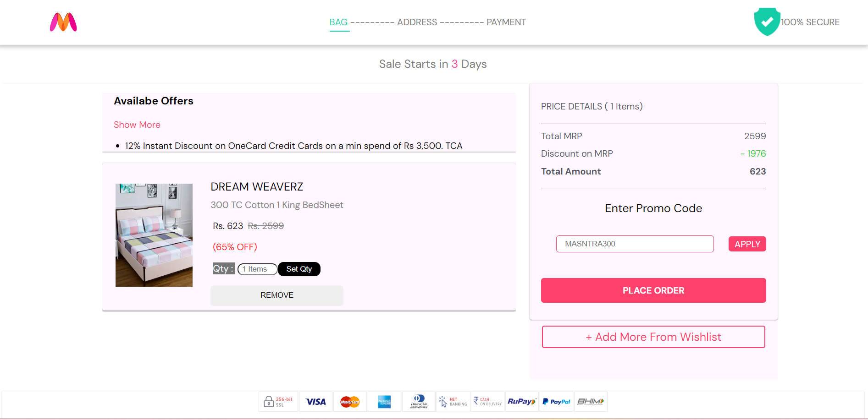Select the PayPal payment icon
This screenshot has height=420, width=868.
coord(556,401)
